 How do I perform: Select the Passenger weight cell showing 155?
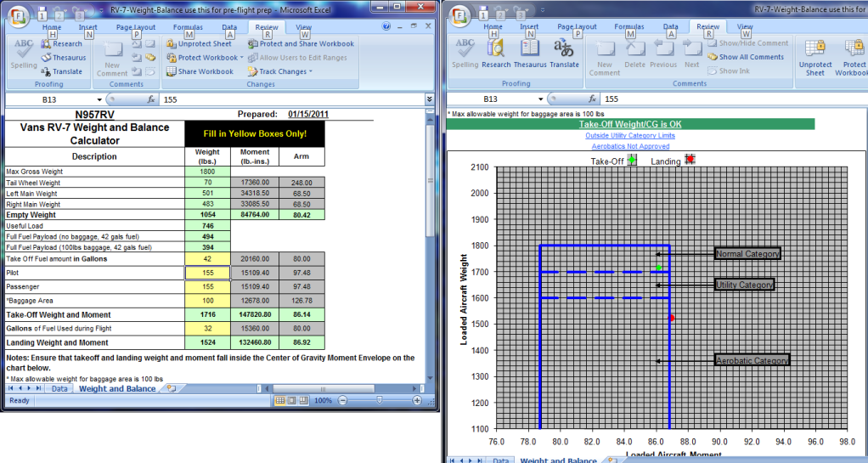pyautogui.click(x=207, y=288)
